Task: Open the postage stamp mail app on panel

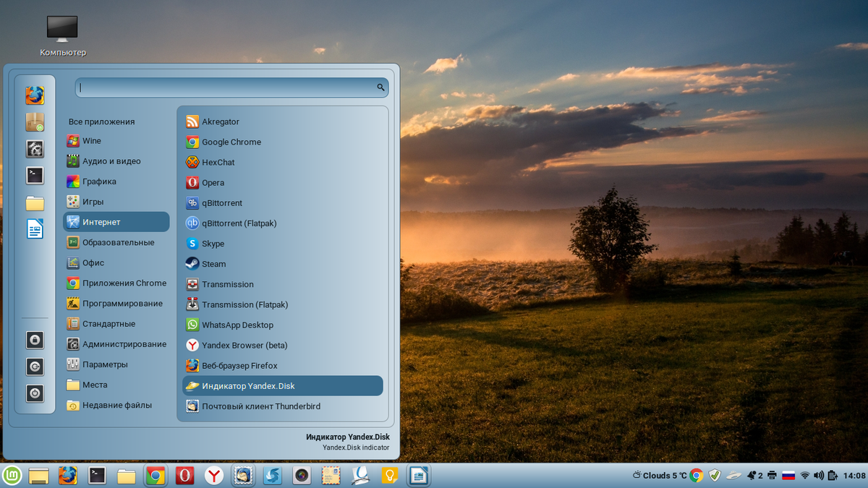Action: pos(331,475)
